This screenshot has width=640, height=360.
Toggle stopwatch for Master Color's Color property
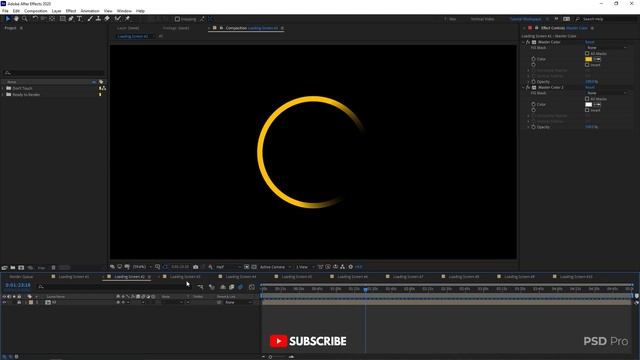[533, 59]
